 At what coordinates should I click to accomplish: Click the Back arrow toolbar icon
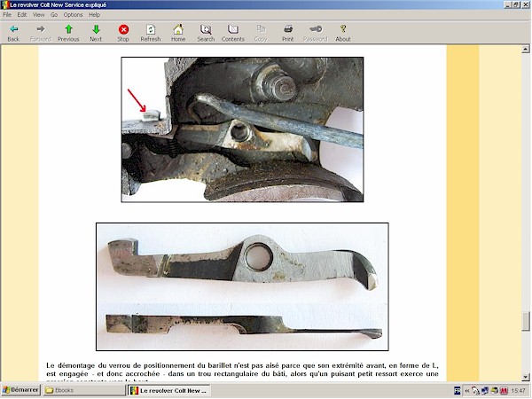13,29
